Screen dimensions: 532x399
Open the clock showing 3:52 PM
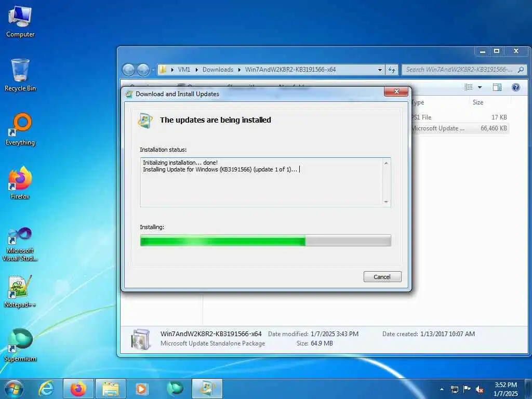(x=506, y=389)
